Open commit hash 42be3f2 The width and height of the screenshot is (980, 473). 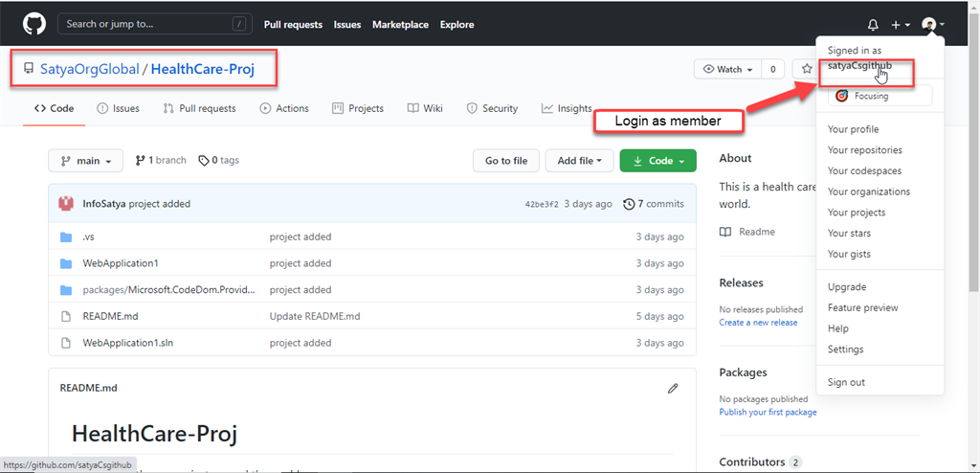tap(542, 205)
